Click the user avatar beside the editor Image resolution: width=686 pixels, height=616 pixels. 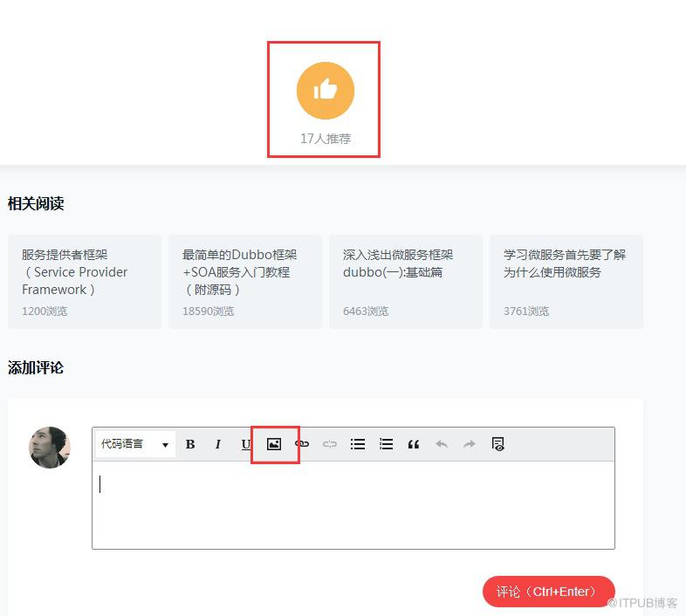point(50,447)
